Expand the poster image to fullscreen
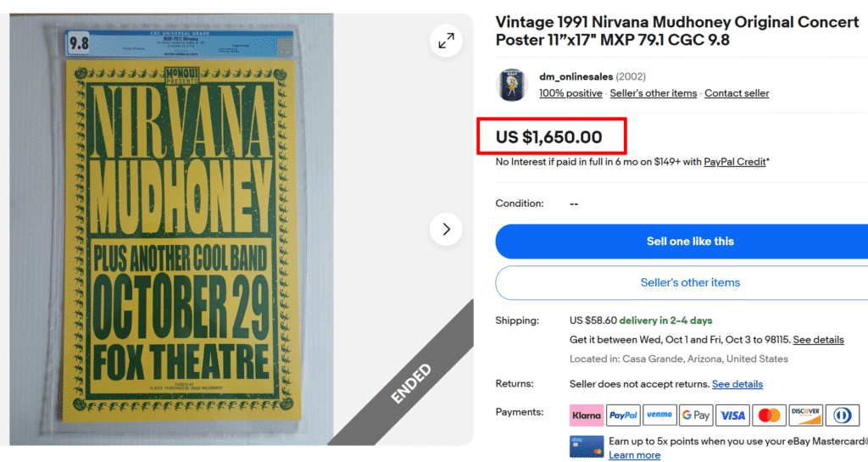The height and width of the screenshot is (462, 868). click(x=446, y=40)
